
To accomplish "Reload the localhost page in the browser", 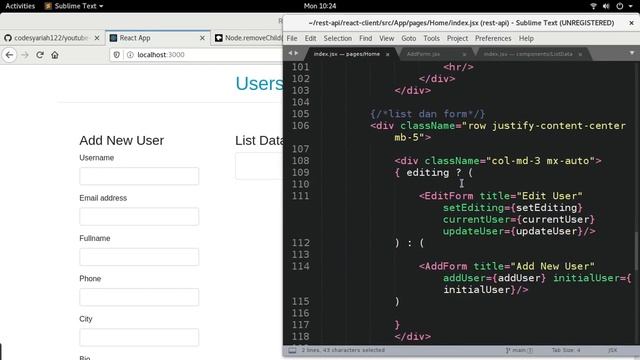I will pyautogui.click(x=40, y=55).
